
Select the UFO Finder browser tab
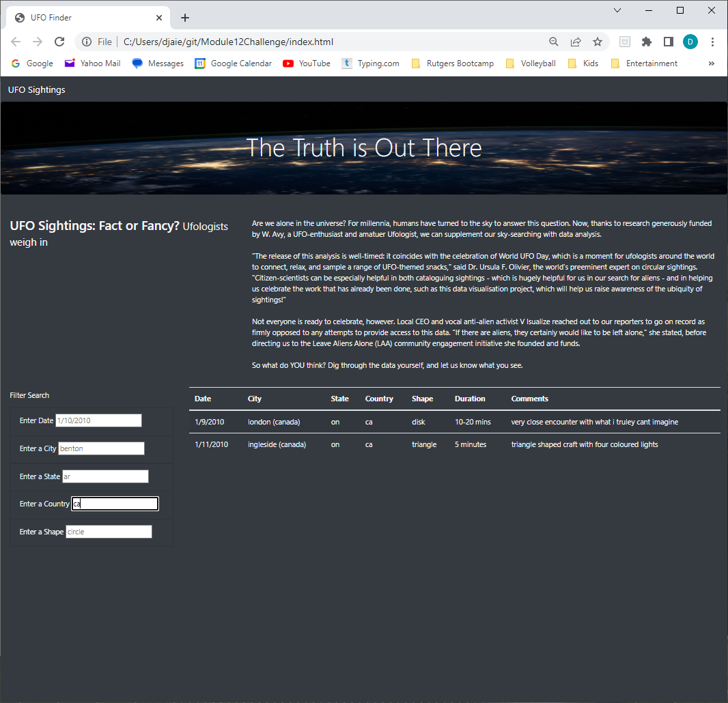pyautogui.click(x=88, y=18)
